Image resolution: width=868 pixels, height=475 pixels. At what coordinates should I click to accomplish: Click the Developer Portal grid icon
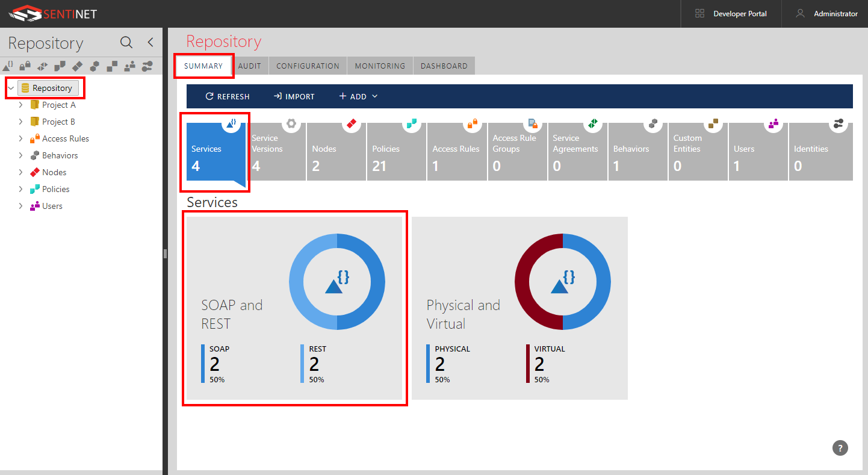pyautogui.click(x=699, y=13)
